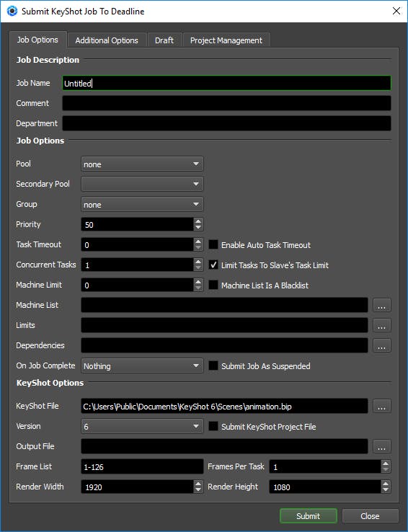This screenshot has height=532, width=408.
Task: Decrease Priority with down arrow
Action: coord(198,228)
